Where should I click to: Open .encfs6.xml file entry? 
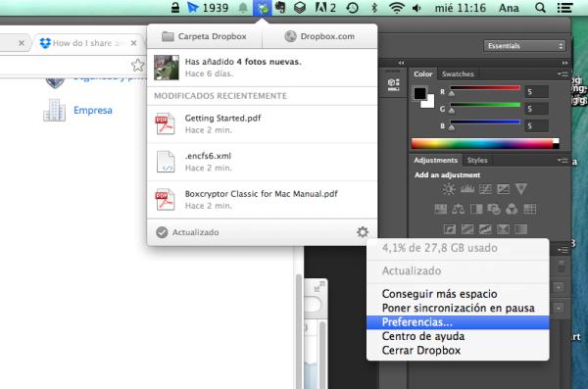point(262,162)
